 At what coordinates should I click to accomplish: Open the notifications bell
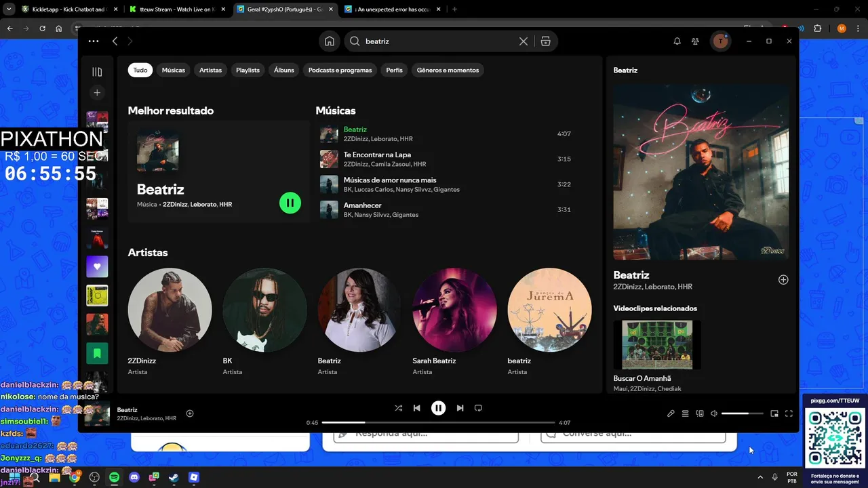[677, 41]
